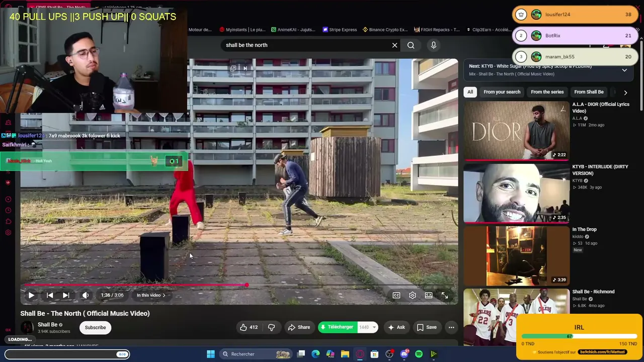Click the Rechercher taskbar search box

[257, 354]
